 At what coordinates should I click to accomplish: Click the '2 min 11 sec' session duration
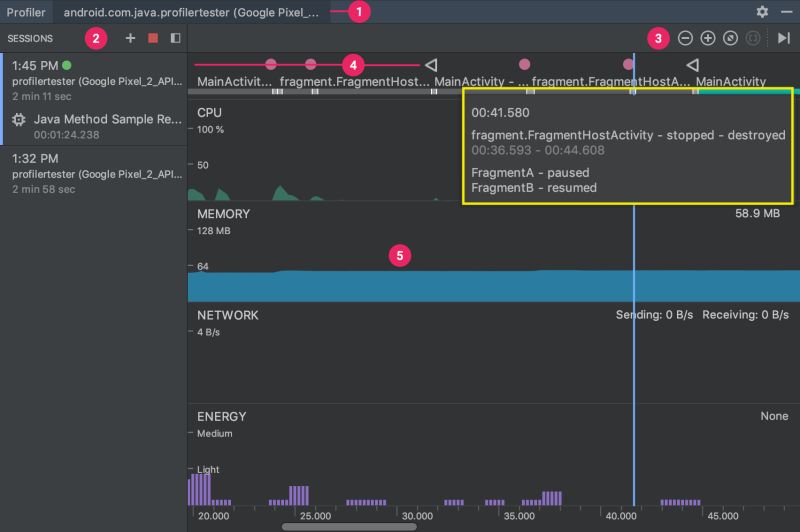click(x=42, y=96)
